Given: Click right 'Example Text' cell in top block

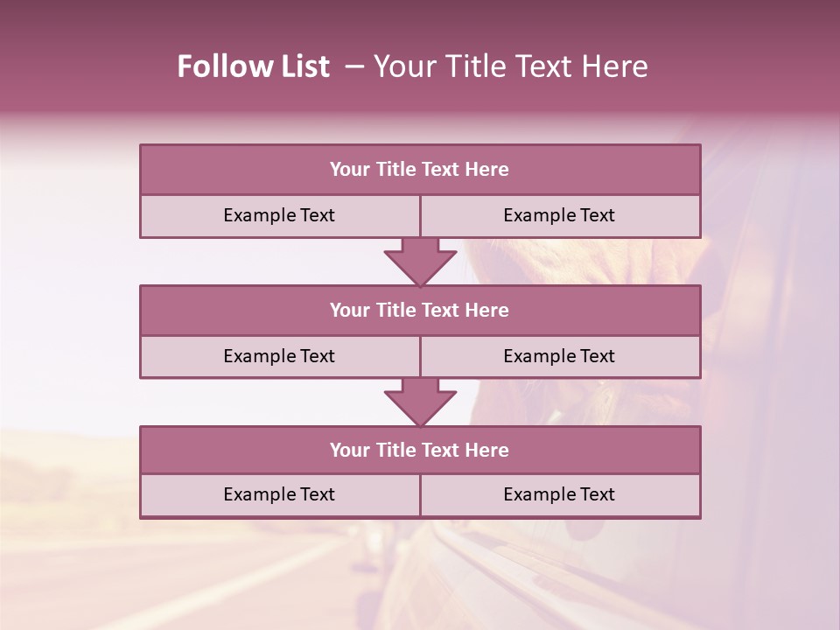Looking at the screenshot, I should [560, 216].
